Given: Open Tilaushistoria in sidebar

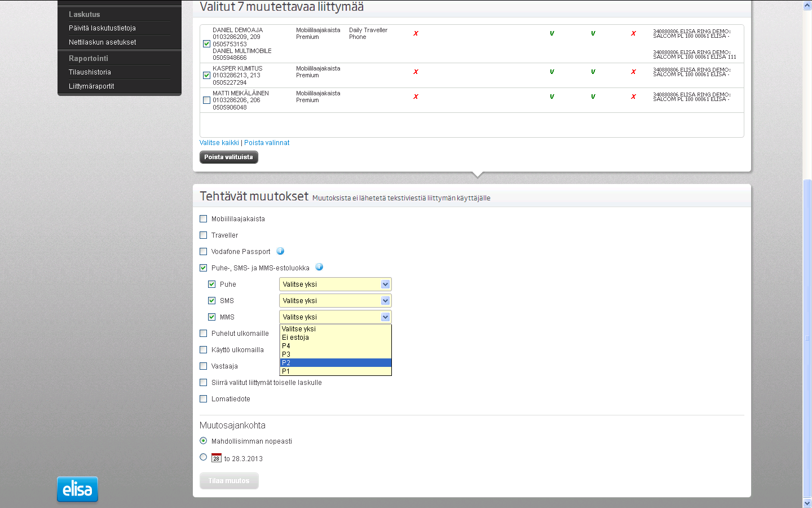Looking at the screenshot, I should (x=90, y=72).
